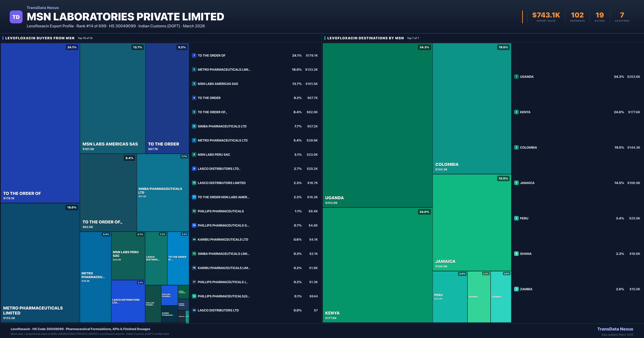Click rank badge 5 beside PERU in the legend

tap(516, 218)
